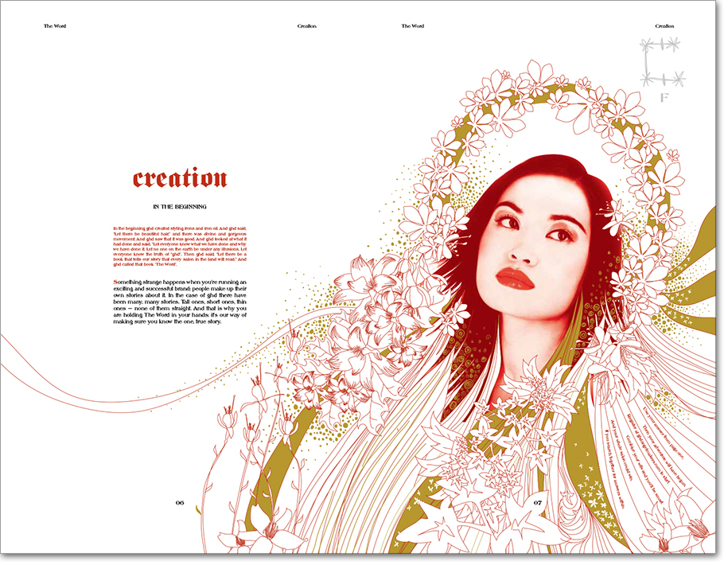
Task: Click the woman's red lips
Action: 515,279
